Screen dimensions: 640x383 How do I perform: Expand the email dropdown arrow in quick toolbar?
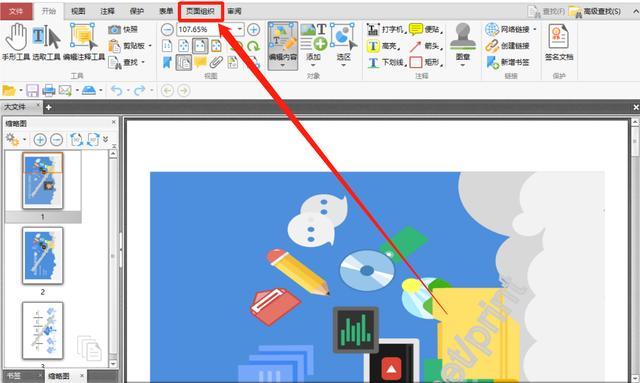(77, 90)
